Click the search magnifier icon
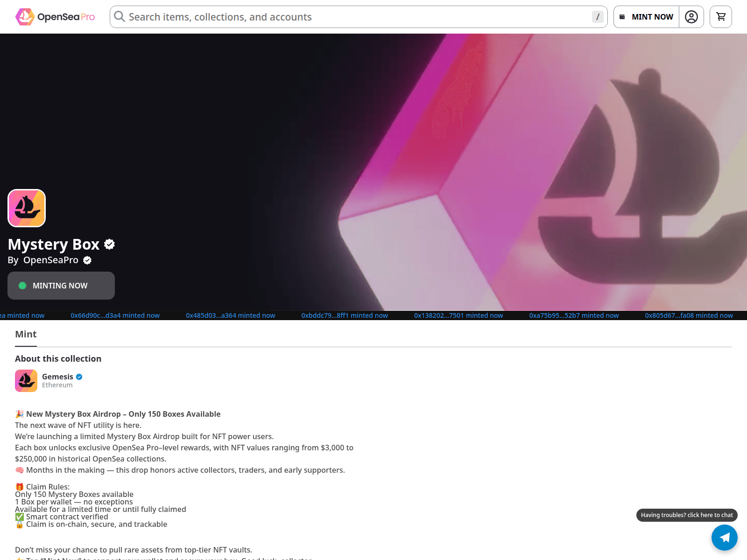Screen dimensions: 747x560 click(x=120, y=17)
